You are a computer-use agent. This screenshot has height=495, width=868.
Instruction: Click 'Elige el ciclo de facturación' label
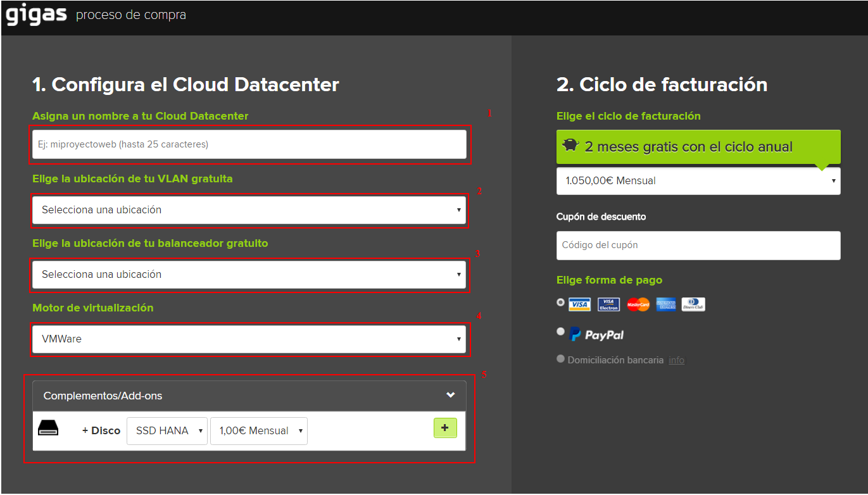[629, 116]
